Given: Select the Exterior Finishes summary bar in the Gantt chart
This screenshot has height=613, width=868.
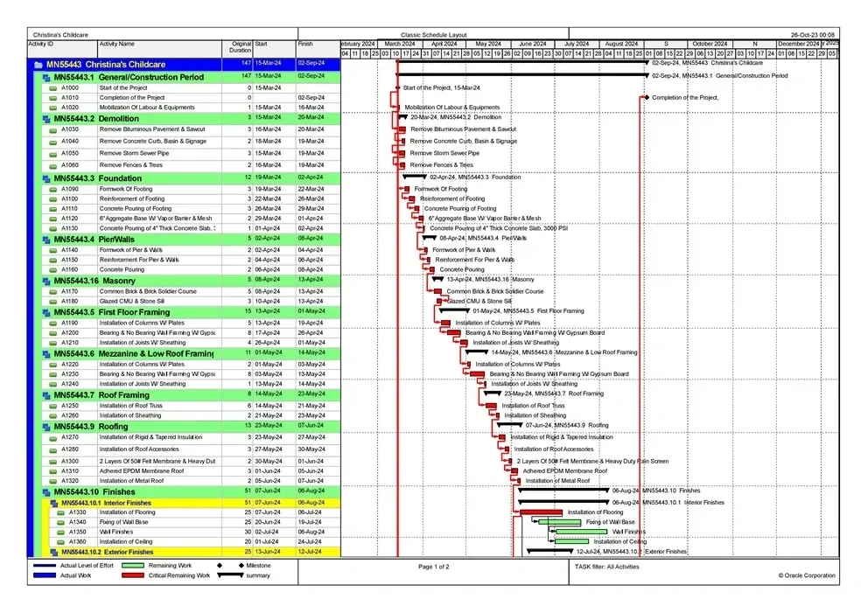Looking at the screenshot, I should click(x=549, y=552).
